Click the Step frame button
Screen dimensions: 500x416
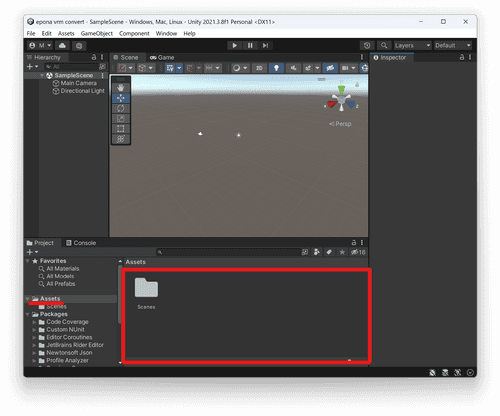pyautogui.click(x=265, y=45)
